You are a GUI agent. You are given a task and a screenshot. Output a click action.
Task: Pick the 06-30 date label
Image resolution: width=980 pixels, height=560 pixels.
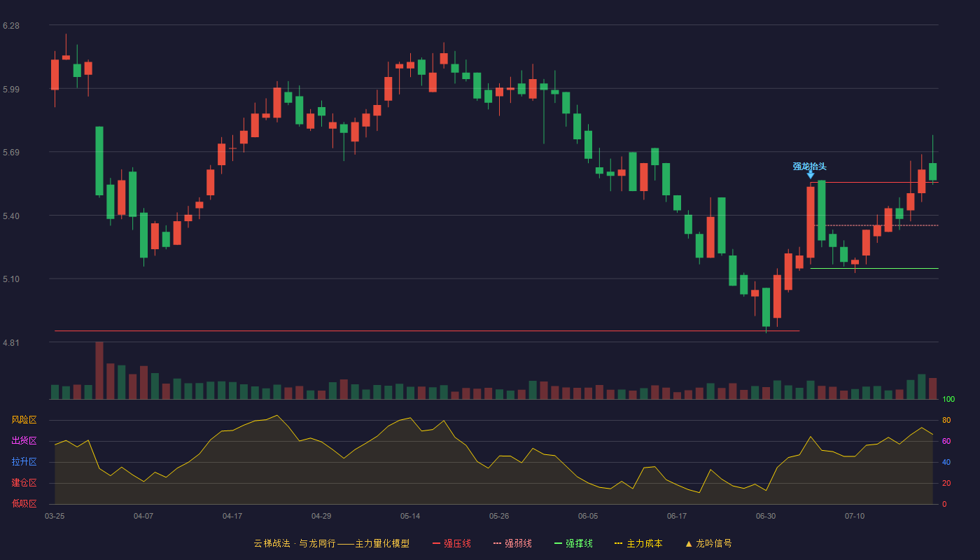(x=766, y=516)
